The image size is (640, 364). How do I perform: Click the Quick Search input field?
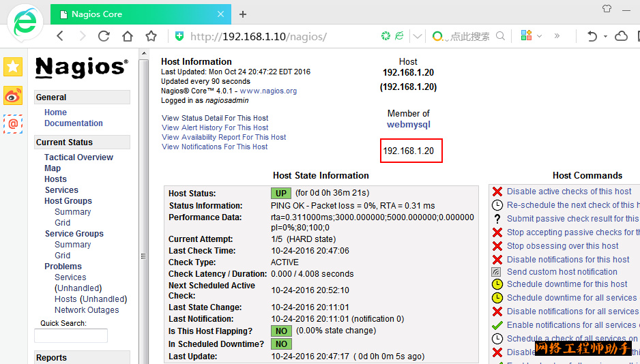click(x=71, y=335)
